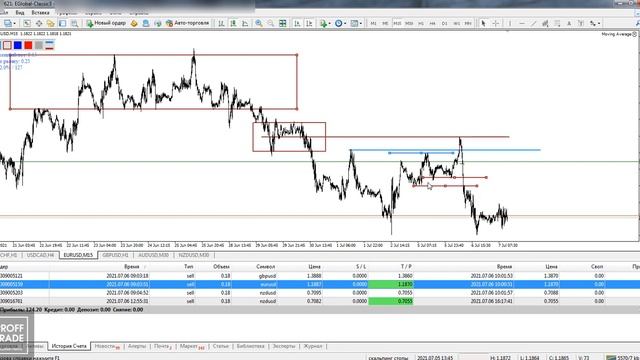Toggle the Data Window crosshair icon
The image size is (640, 360).
(x=39, y=23)
